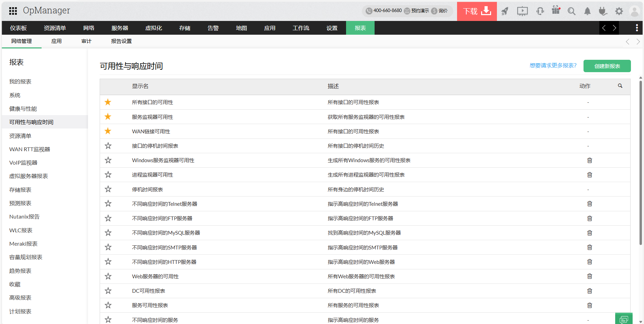Open the apps grid launcher icon
The image size is (644, 324).
click(13, 11)
